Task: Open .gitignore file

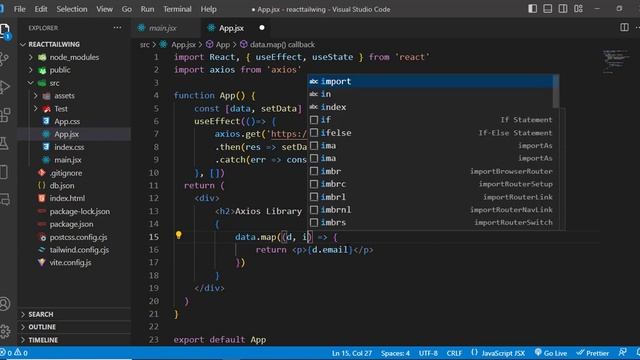Action: click(66, 173)
